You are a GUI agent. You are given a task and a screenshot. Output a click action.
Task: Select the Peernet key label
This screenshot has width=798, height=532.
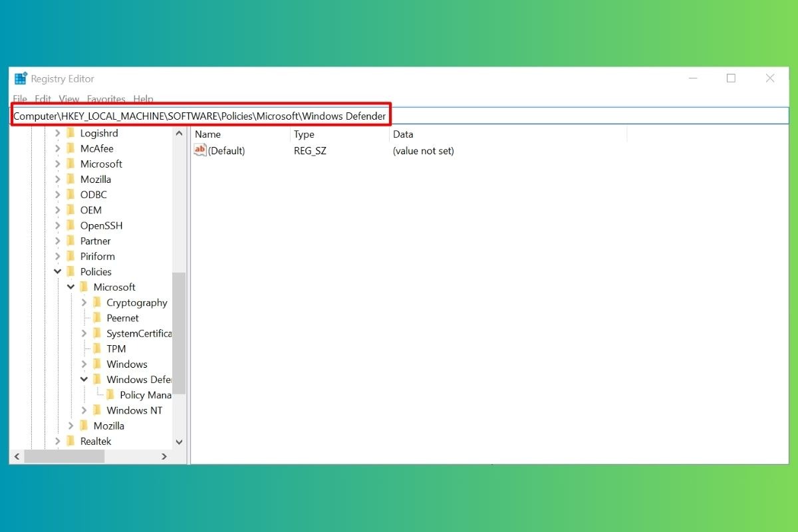point(123,318)
